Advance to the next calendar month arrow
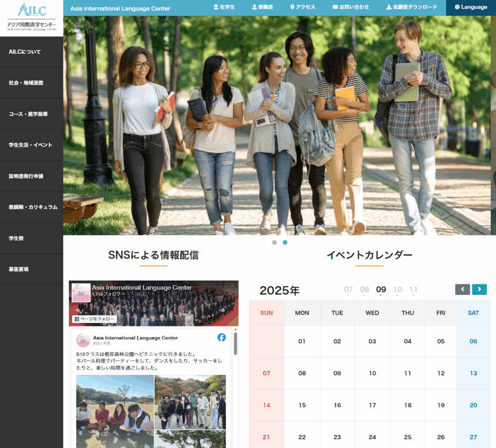The width and height of the screenshot is (496, 448). [479, 289]
